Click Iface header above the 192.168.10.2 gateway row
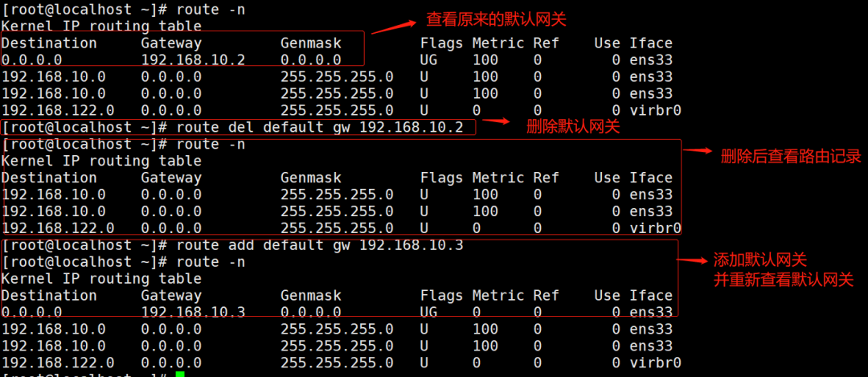 [651, 43]
